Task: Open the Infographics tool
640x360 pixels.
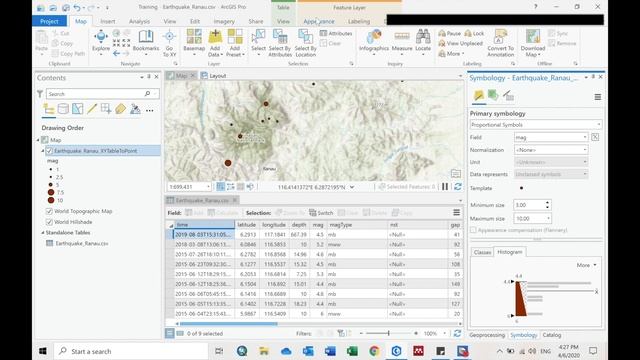Action: pyautogui.click(x=374, y=41)
